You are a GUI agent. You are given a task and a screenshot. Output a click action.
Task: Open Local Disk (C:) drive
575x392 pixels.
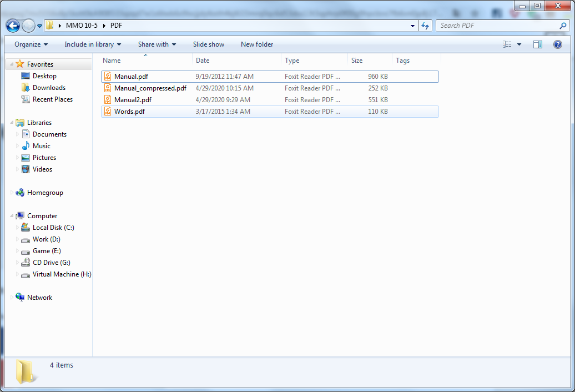click(x=53, y=228)
